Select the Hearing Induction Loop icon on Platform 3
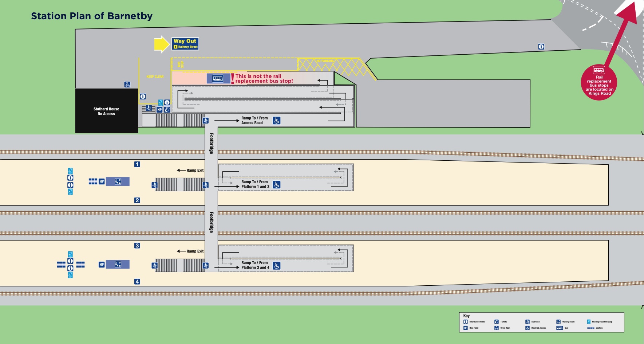 pos(70,254)
